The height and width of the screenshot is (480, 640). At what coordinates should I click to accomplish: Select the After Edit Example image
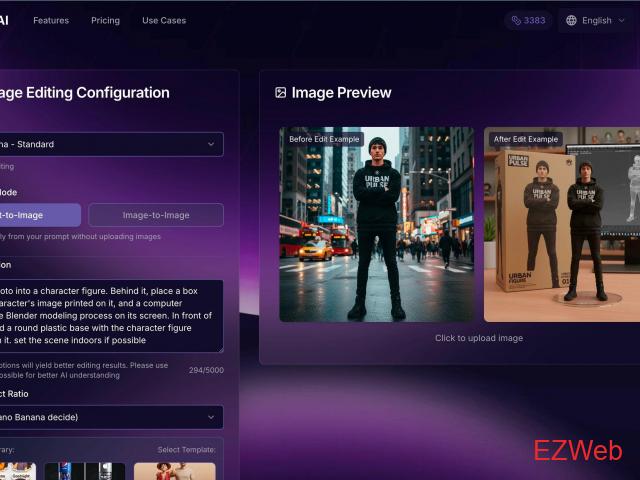tap(561, 225)
